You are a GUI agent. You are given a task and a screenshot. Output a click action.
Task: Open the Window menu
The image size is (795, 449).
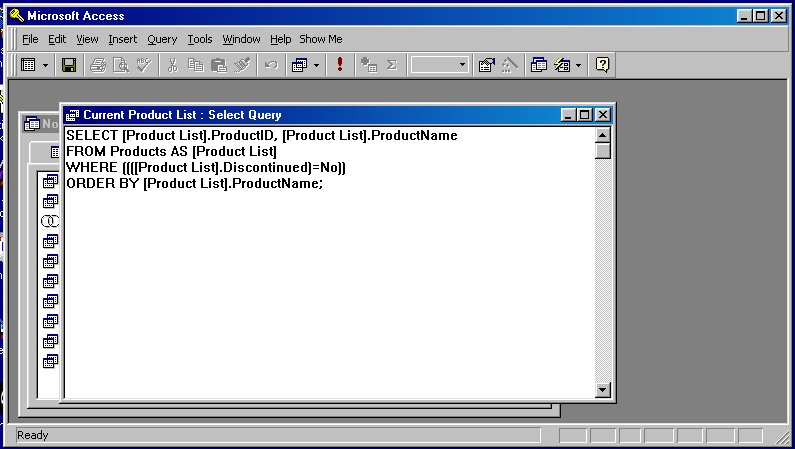[x=241, y=39]
